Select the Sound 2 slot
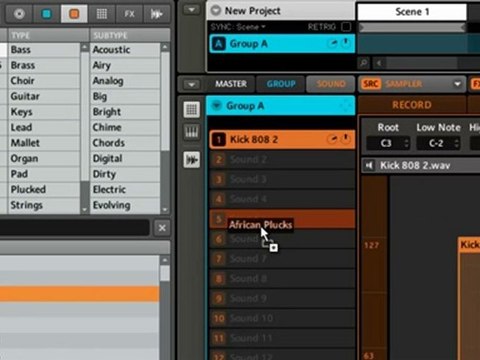The height and width of the screenshot is (360, 480). [x=283, y=159]
